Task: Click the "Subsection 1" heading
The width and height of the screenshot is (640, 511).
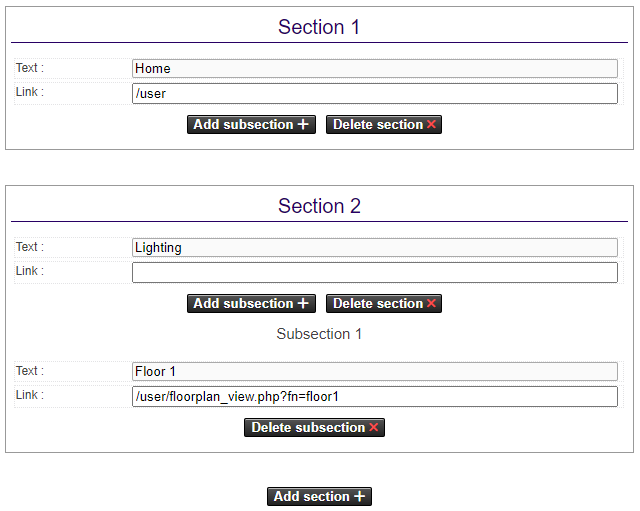Action: click(319, 334)
